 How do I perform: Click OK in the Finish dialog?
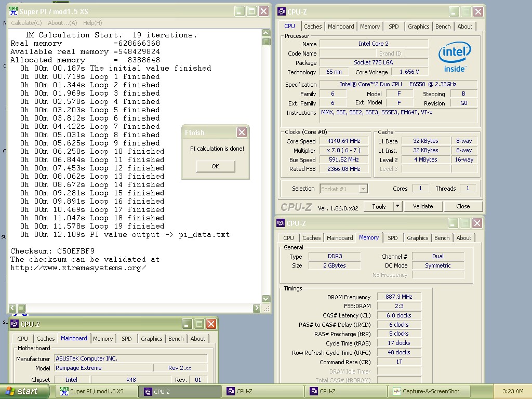click(x=216, y=166)
